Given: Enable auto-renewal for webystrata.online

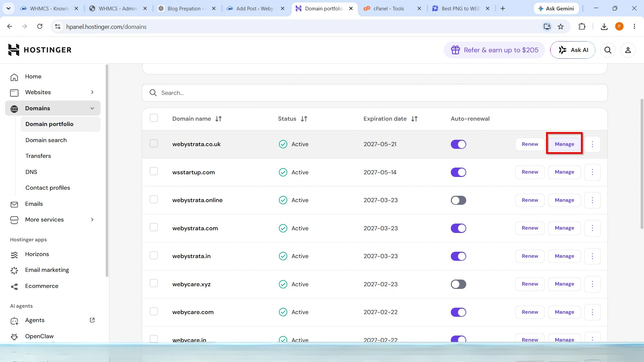Looking at the screenshot, I should [x=458, y=200].
